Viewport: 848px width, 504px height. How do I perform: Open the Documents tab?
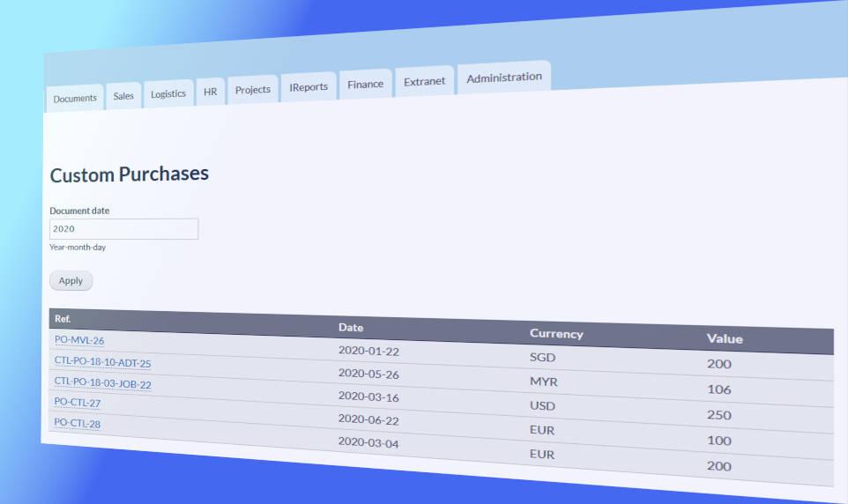(x=75, y=99)
